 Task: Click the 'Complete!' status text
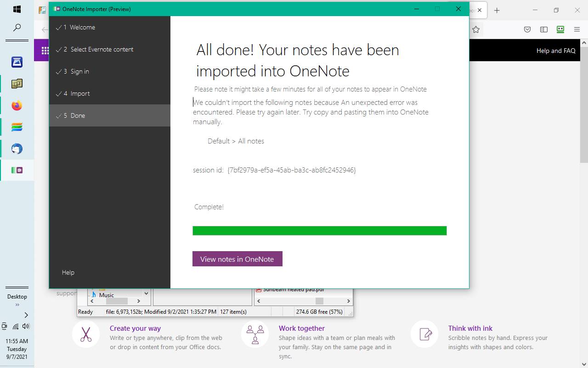209,207
